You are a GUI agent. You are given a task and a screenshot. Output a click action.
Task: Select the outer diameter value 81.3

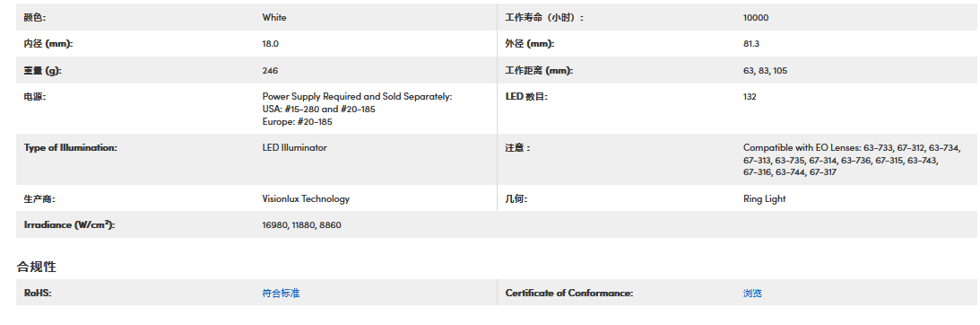click(751, 44)
